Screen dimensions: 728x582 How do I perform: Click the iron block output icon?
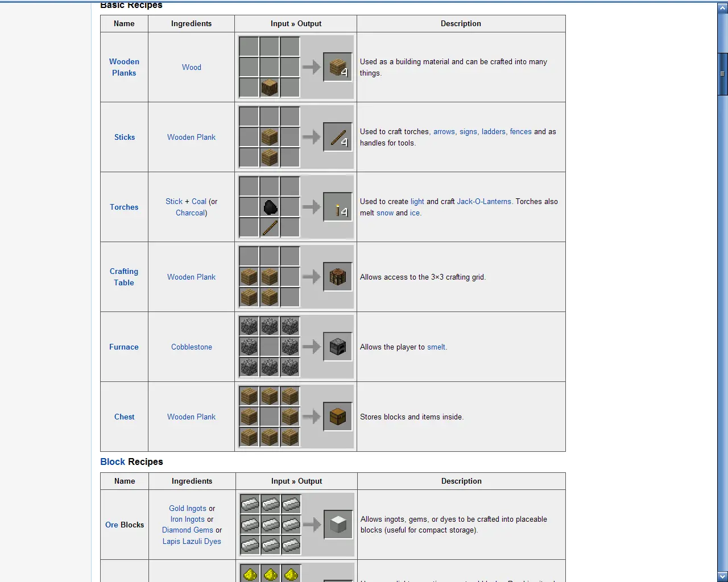[x=338, y=524]
